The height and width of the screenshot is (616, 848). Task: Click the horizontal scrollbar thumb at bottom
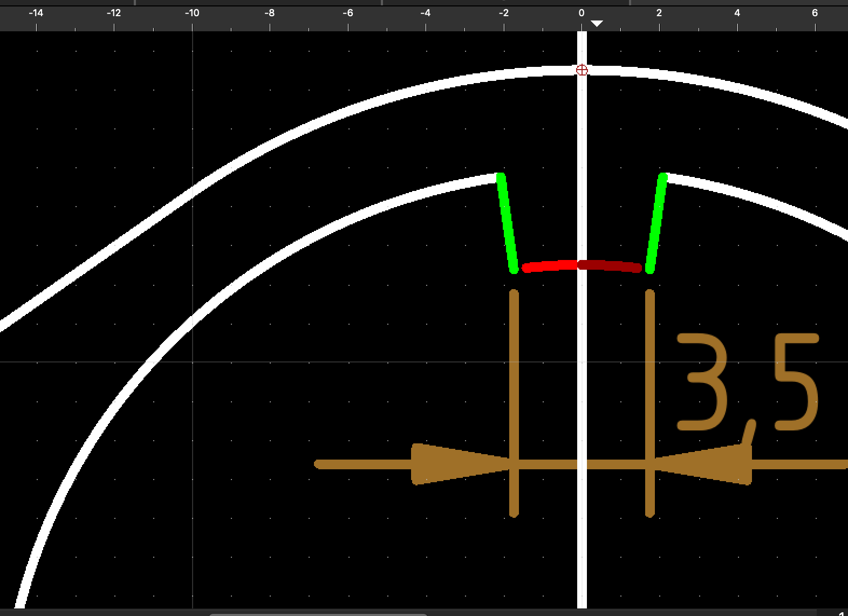(318, 614)
